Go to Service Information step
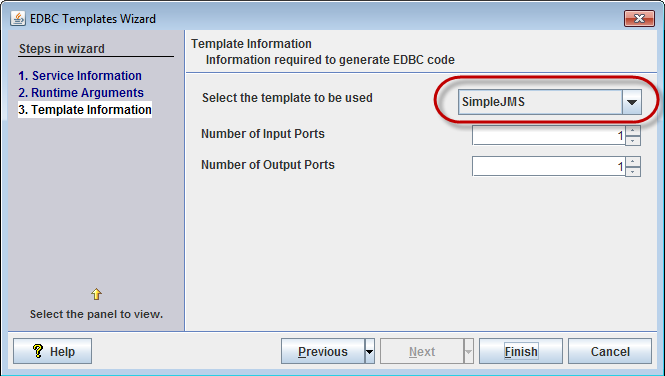This screenshot has height=376, width=665. tap(80, 75)
